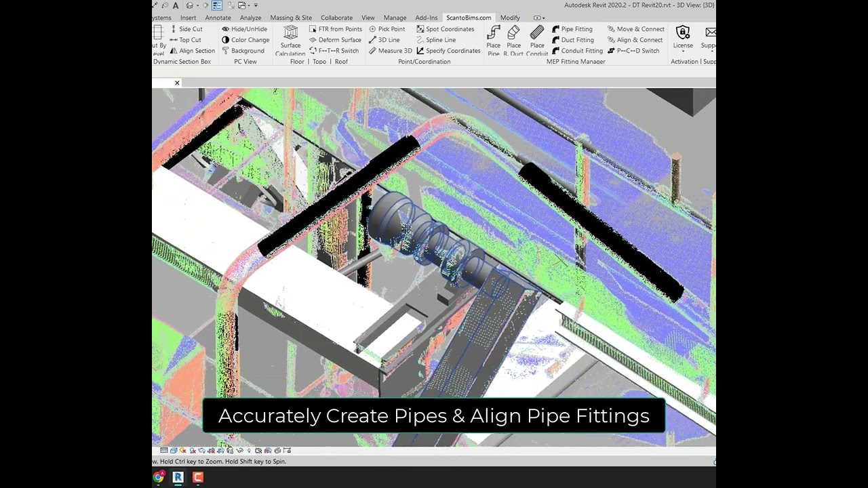868x488 pixels.
Task: Activate Move & Connect tool
Action: (x=635, y=29)
